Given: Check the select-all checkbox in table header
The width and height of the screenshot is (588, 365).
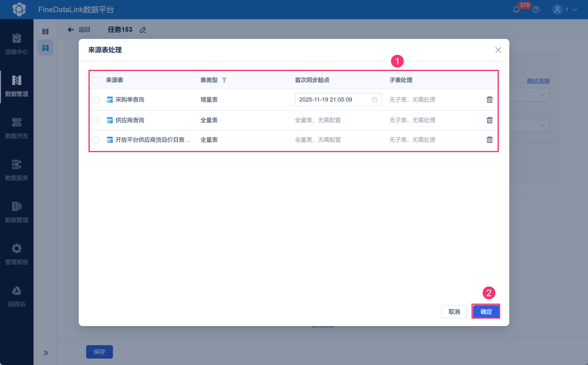Looking at the screenshot, I should pos(96,80).
